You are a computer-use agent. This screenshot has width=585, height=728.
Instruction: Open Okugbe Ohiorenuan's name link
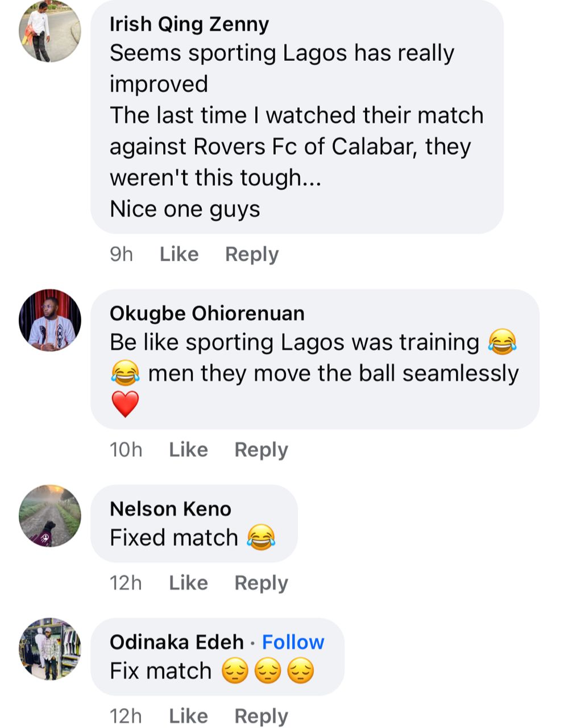(207, 313)
